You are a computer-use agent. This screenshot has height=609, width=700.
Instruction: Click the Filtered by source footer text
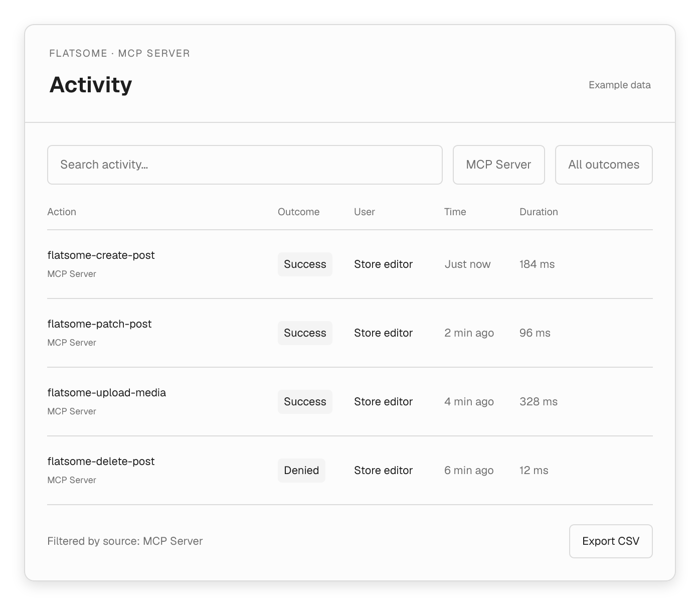[x=125, y=541]
